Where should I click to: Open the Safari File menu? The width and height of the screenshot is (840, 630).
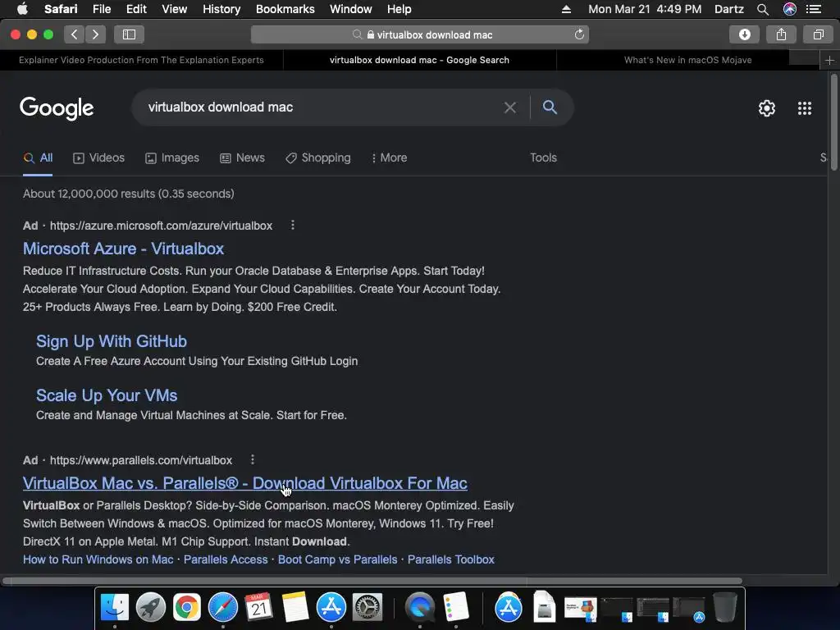[x=101, y=9]
